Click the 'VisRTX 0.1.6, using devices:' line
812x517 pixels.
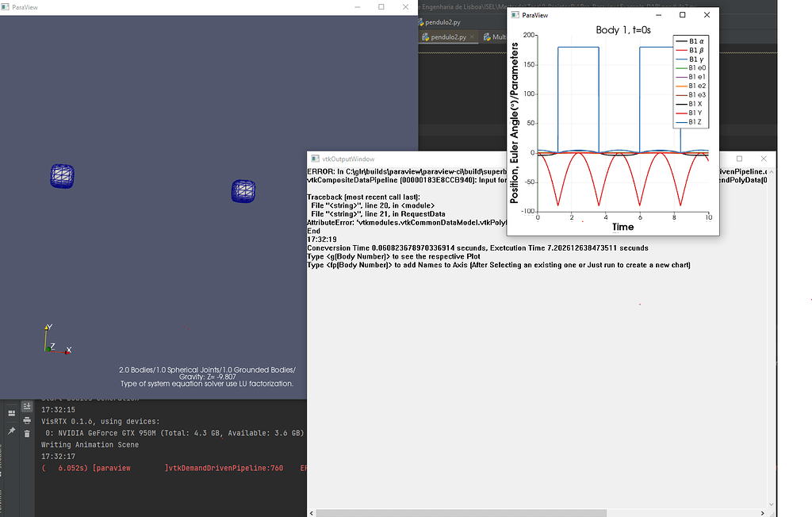pyautogui.click(x=101, y=422)
